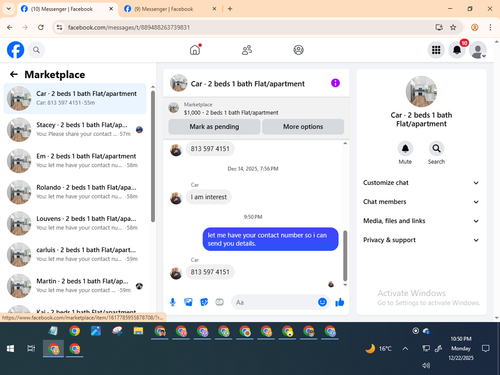Choose a sticker using the sticker icon
The height and width of the screenshot is (375, 500).
204,302
